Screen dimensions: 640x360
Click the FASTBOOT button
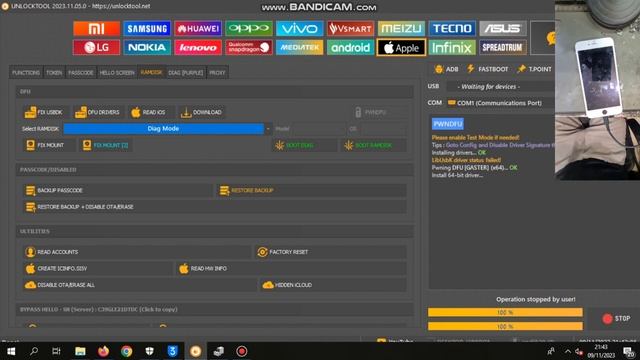487,69
